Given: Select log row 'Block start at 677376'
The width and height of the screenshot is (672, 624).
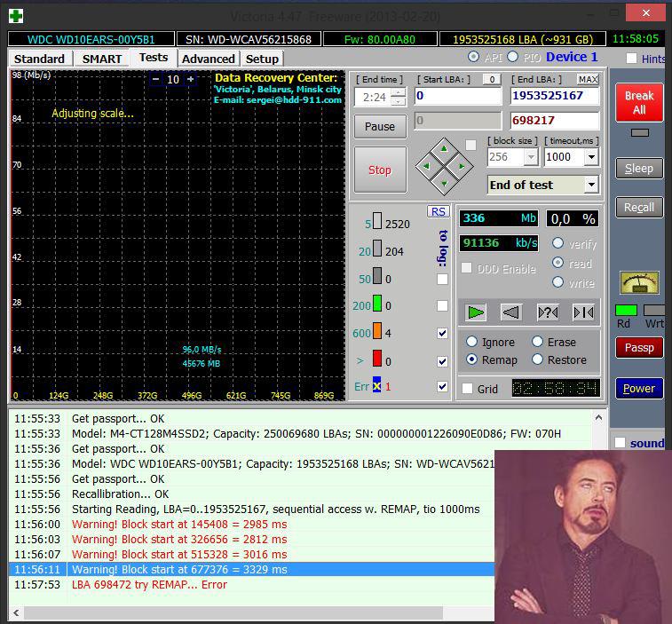Looking at the screenshot, I should pos(251,570).
